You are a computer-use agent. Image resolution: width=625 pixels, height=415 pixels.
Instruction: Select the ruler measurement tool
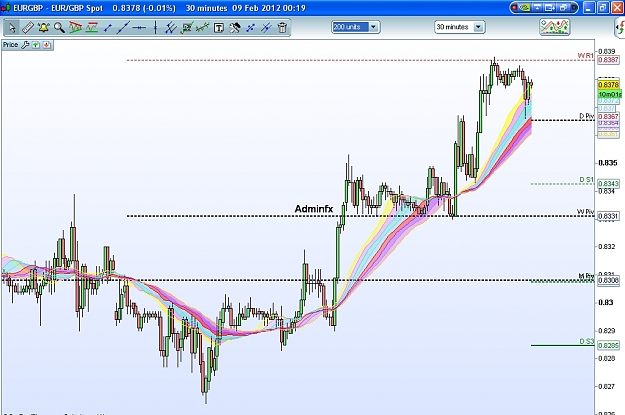pos(28,28)
